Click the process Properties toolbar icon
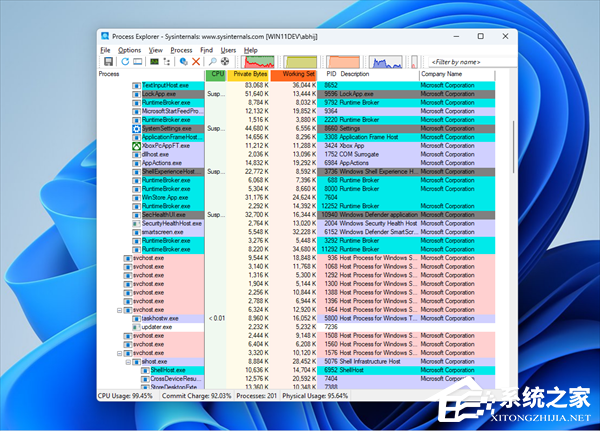Viewport: 600px width, 431px height. (184, 62)
